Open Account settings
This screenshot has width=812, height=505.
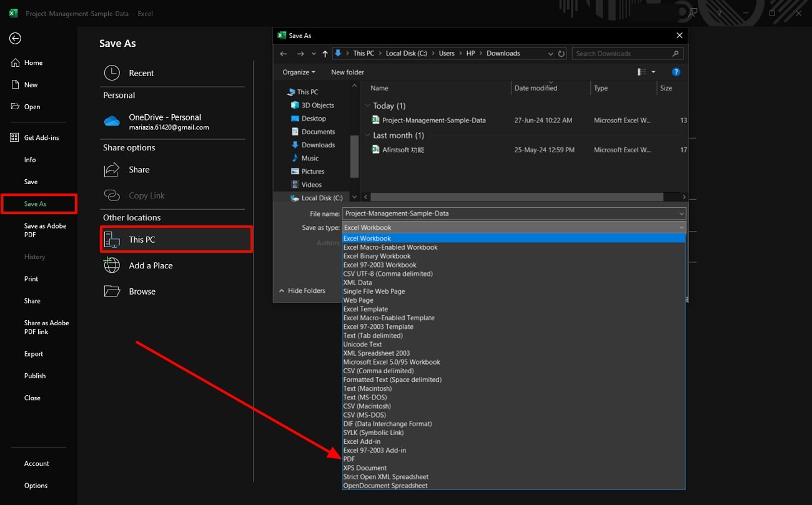pos(37,464)
